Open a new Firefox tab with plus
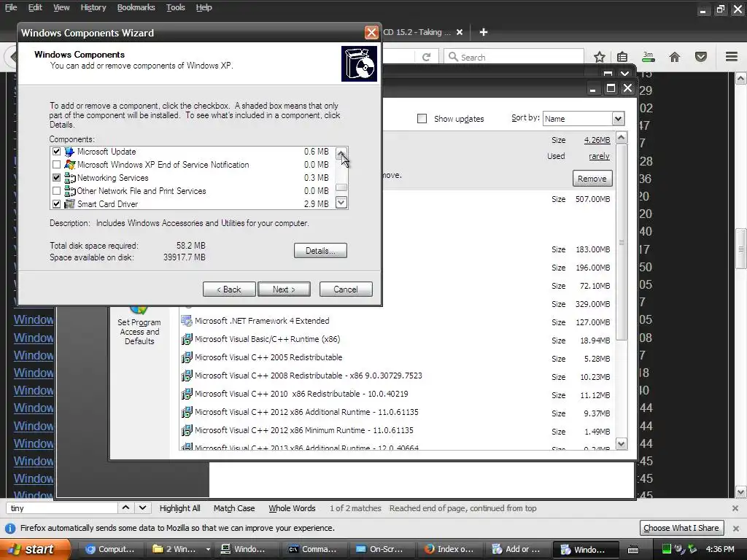747x560 pixels. pyautogui.click(x=484, y=32)
